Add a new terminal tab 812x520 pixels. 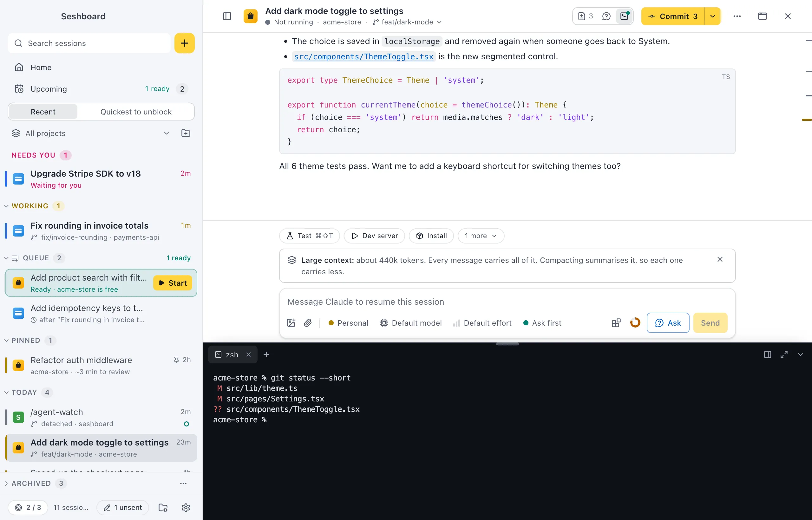266,354
